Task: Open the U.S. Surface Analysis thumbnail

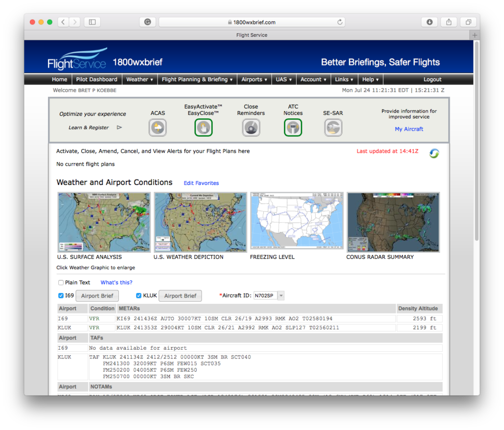Action: pyautogui.click(x=103, y=222)
